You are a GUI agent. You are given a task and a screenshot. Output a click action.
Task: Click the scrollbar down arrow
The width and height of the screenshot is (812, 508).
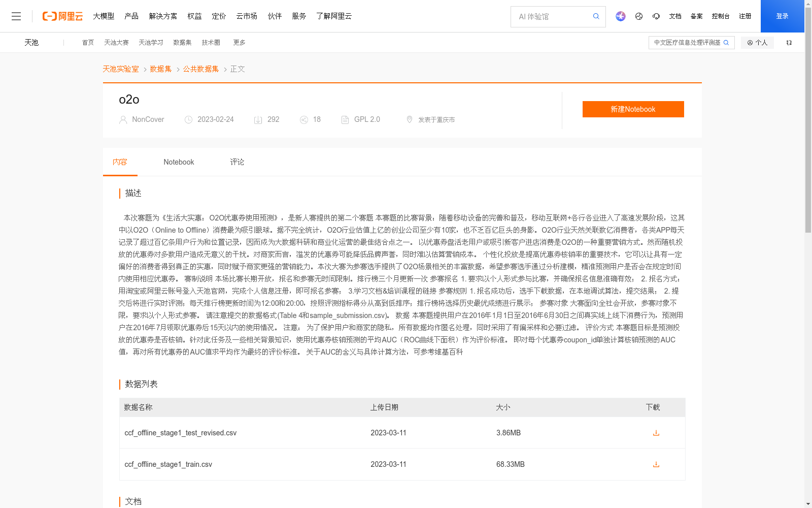(808, 504)
